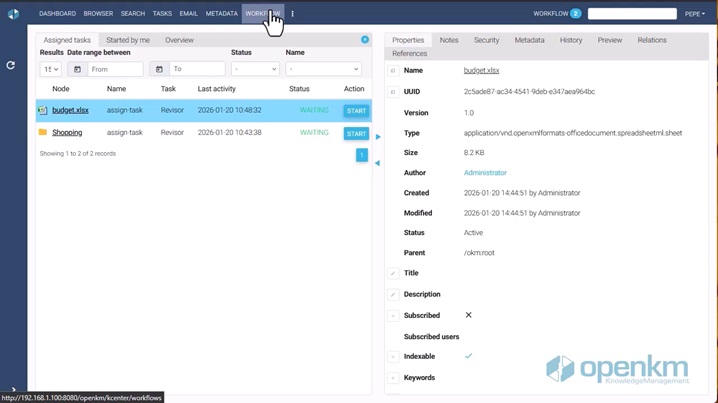Click the edit pencil icon beside Title
The height and width of the screenshot is (403, 718).
pos(393,273)
